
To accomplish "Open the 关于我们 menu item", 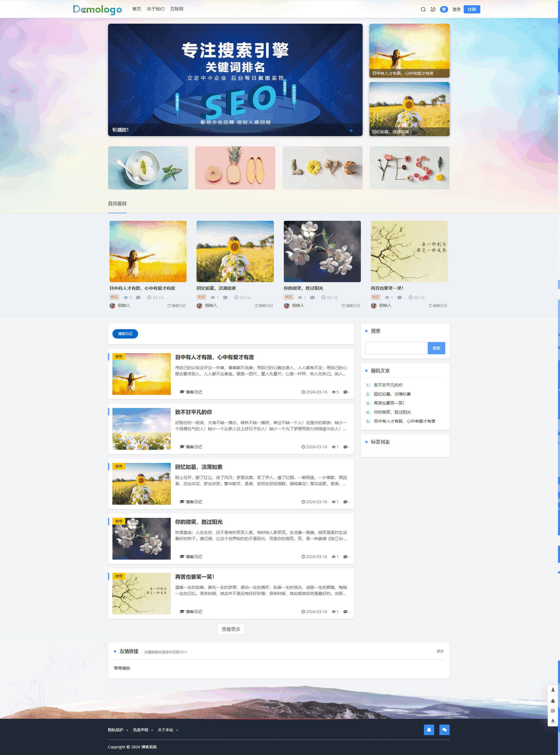I will tap(155, 9).
